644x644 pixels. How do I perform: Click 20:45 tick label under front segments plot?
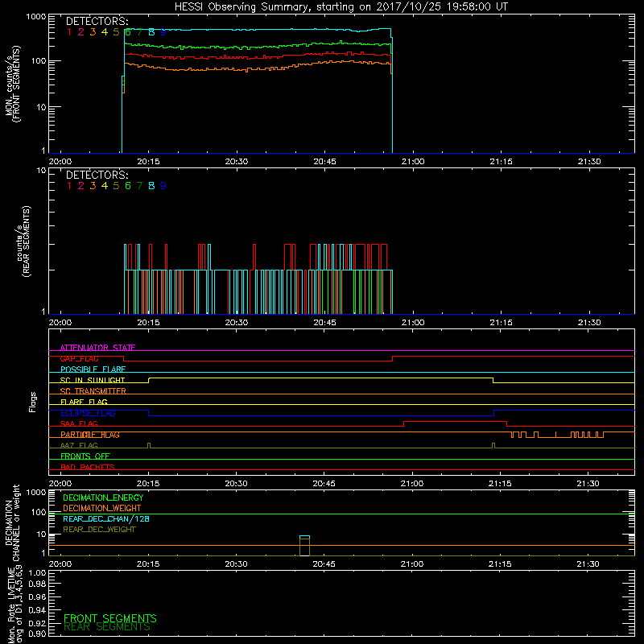pos(325,162)
